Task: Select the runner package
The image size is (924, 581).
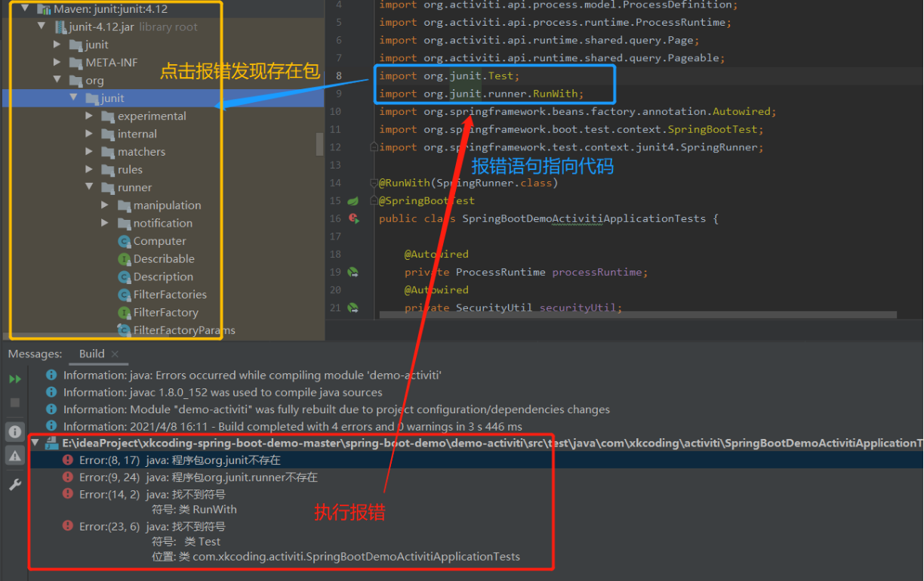Action: click(x=134, y=187)
